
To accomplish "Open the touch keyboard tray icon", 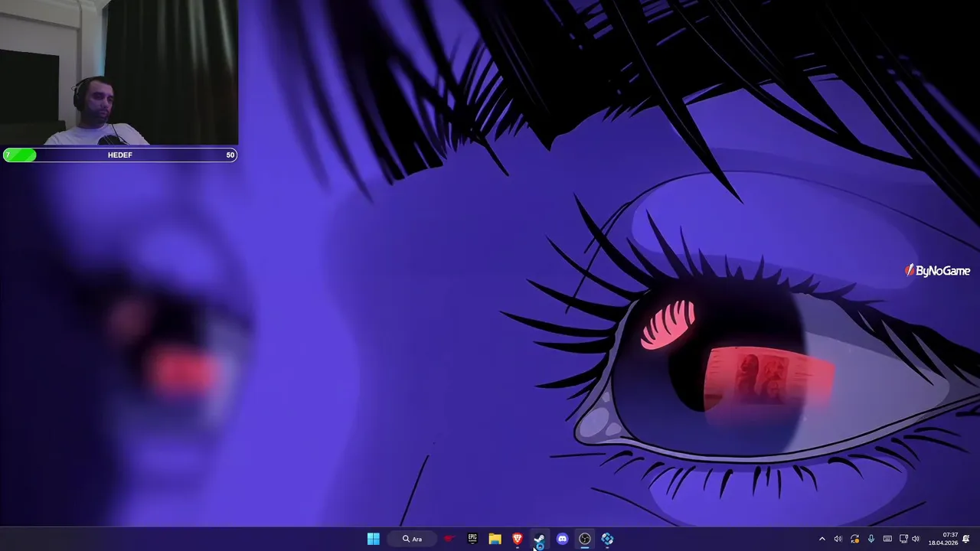I will (887, 539).
